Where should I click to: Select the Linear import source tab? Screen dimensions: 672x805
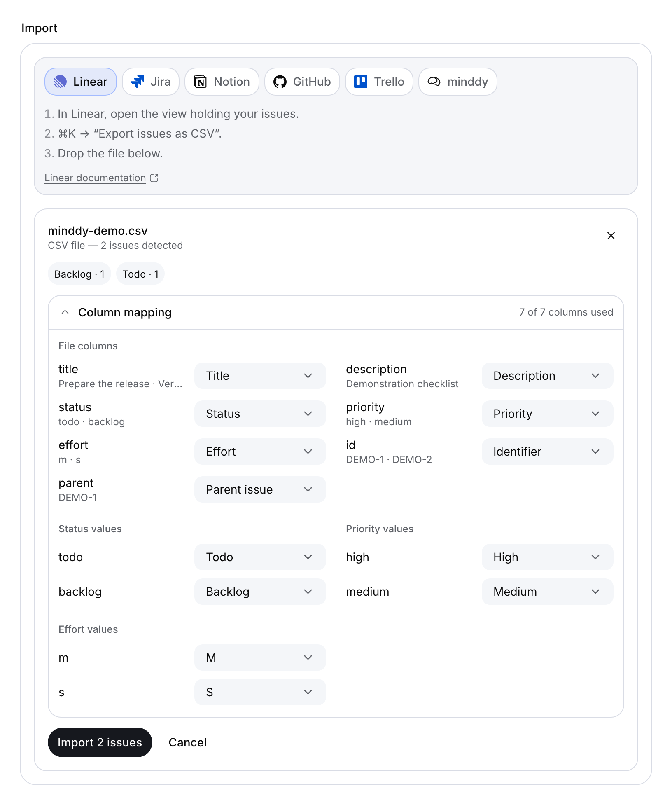point(81,82)
